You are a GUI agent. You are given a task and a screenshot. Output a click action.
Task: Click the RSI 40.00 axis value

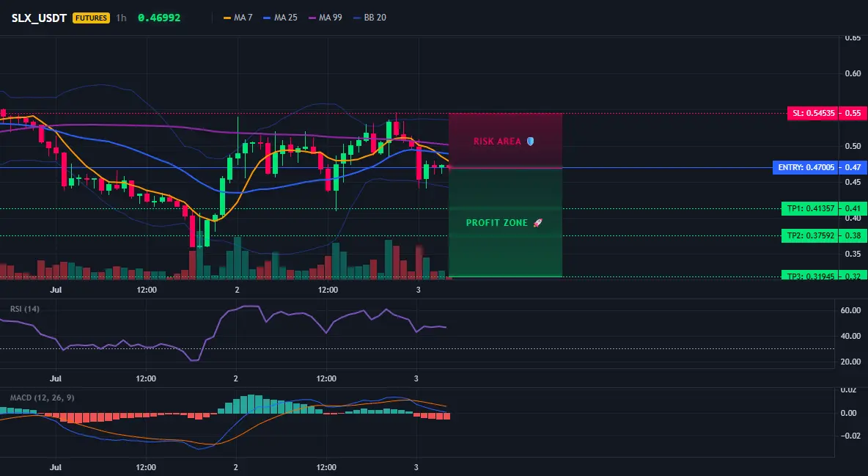click(850, 336)
